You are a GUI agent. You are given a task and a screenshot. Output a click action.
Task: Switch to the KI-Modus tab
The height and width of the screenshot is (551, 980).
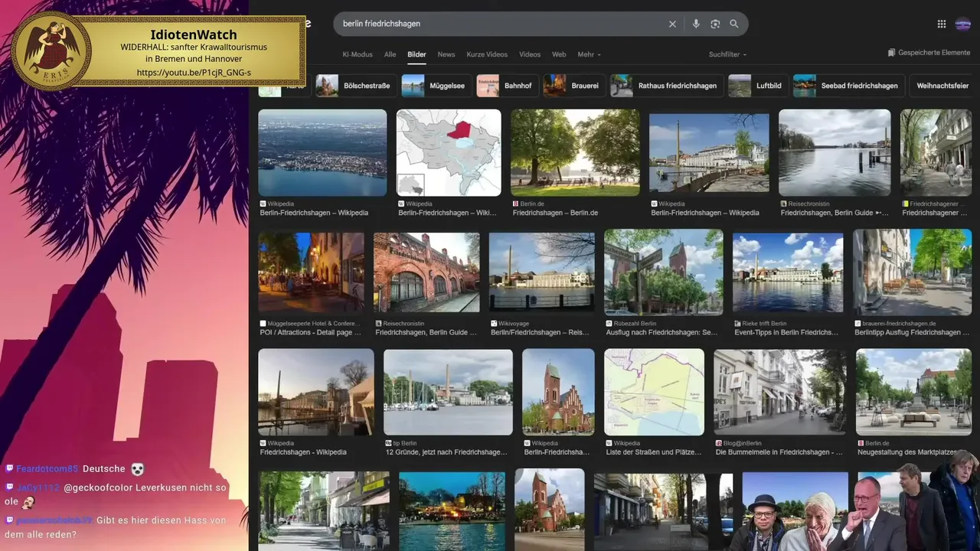point(358,54)
